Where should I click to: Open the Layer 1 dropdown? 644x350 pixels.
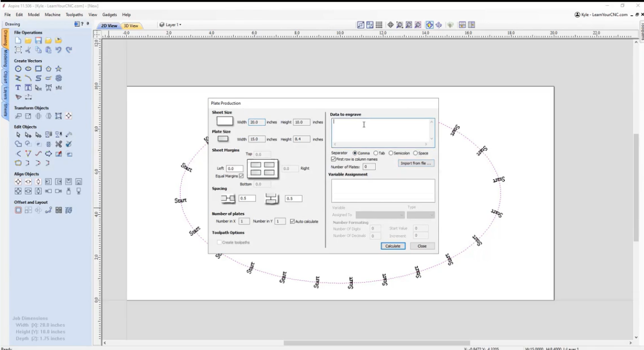click(171, 24)
